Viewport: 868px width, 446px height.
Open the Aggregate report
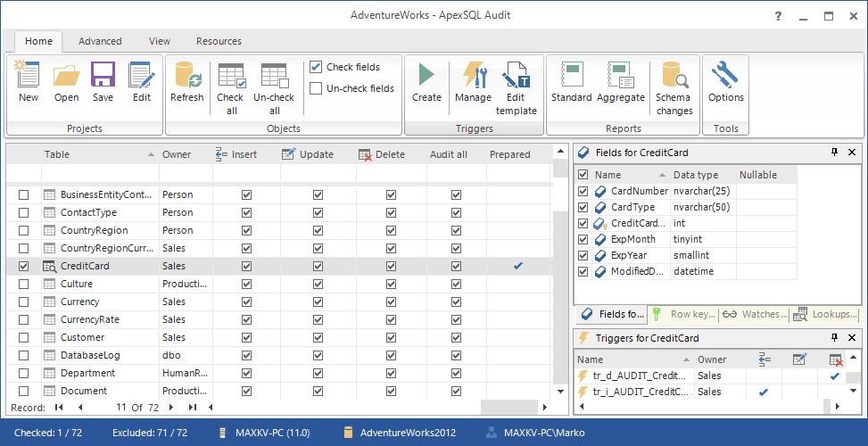point(621,82)
